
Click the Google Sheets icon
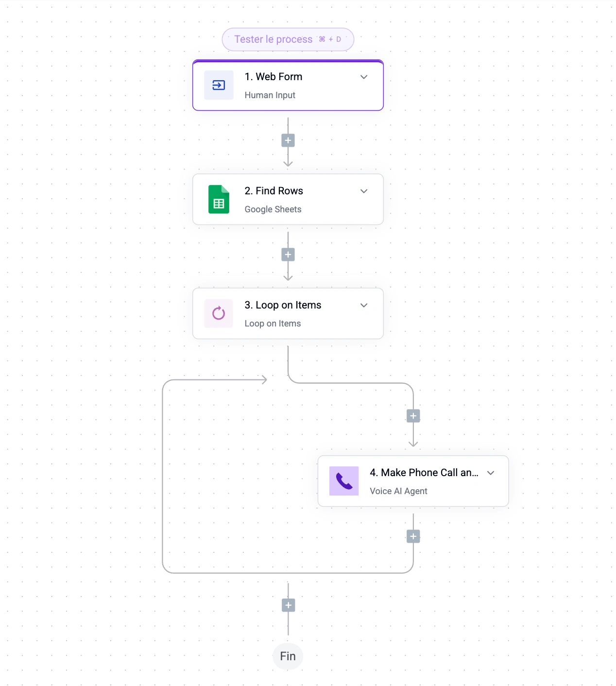click(x=219, y=199)
